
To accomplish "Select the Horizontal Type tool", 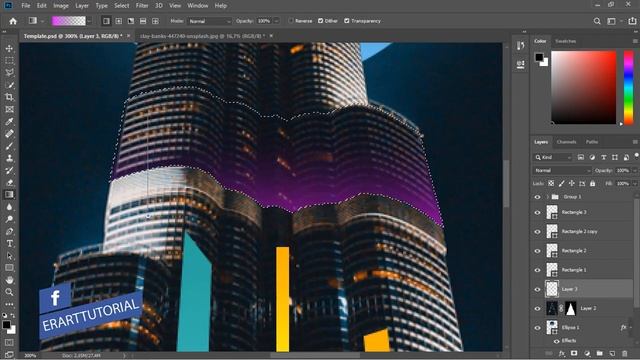I will pos(9,244).
